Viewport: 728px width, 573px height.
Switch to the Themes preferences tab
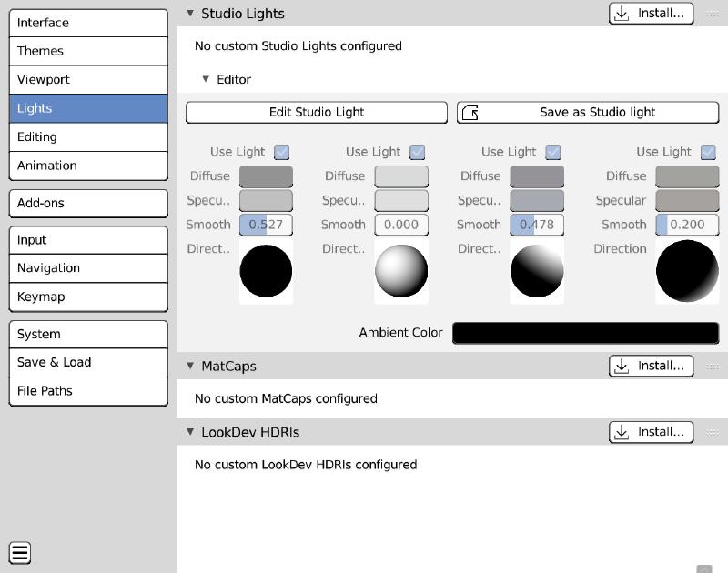tap(88, 51)
